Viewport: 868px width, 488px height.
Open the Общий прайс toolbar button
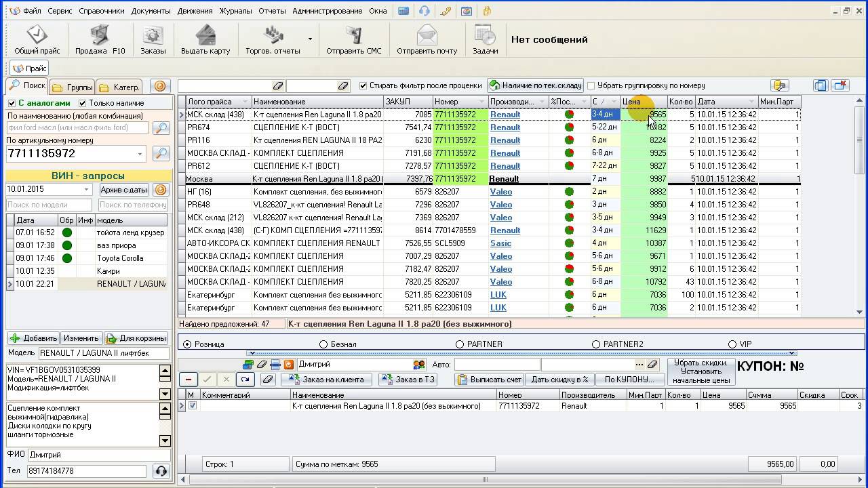(37, 40)
